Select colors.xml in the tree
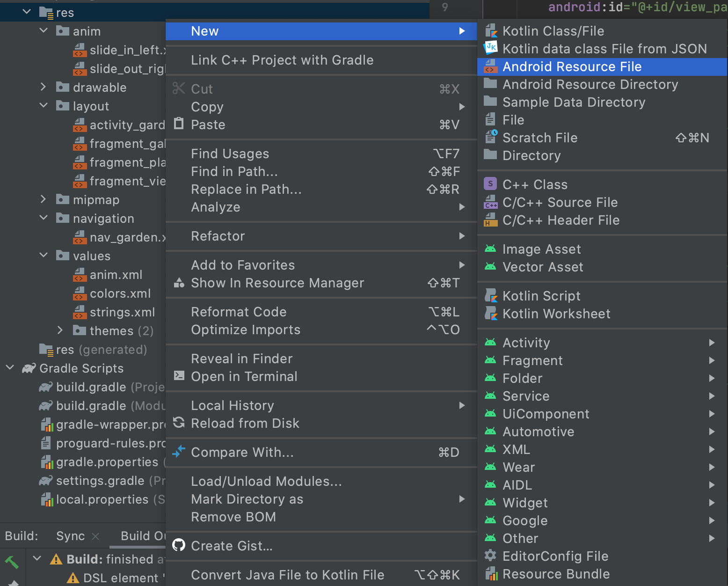The image size is (728, 586). click(120, 293)
